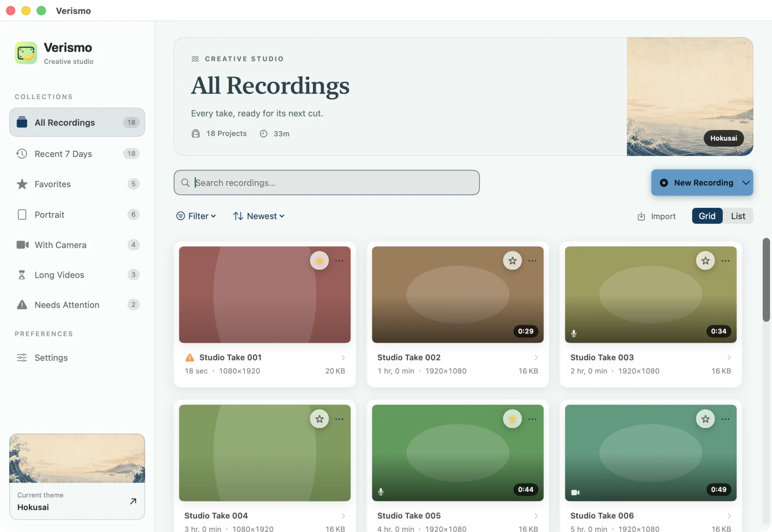Click camera icon on Studio Take 006 thumbnail
Screen dimensions: 772x532
[x=575, y=492]
